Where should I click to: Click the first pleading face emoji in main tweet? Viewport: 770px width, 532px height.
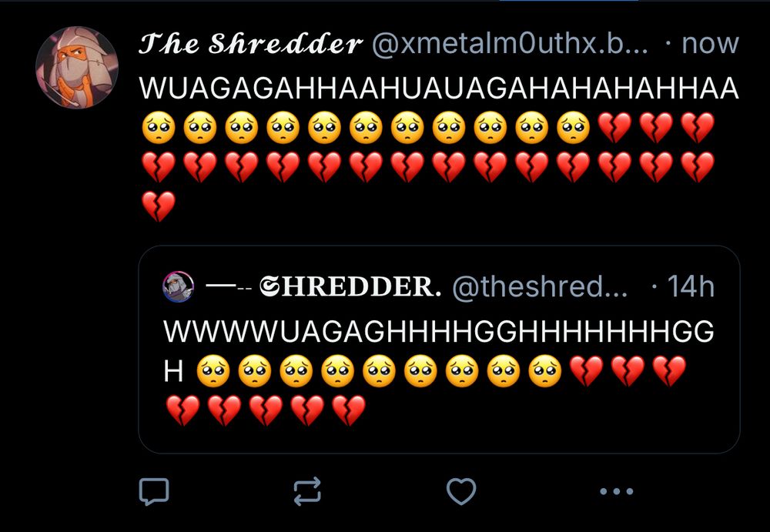pyautogui.click(x=158, y=128)
